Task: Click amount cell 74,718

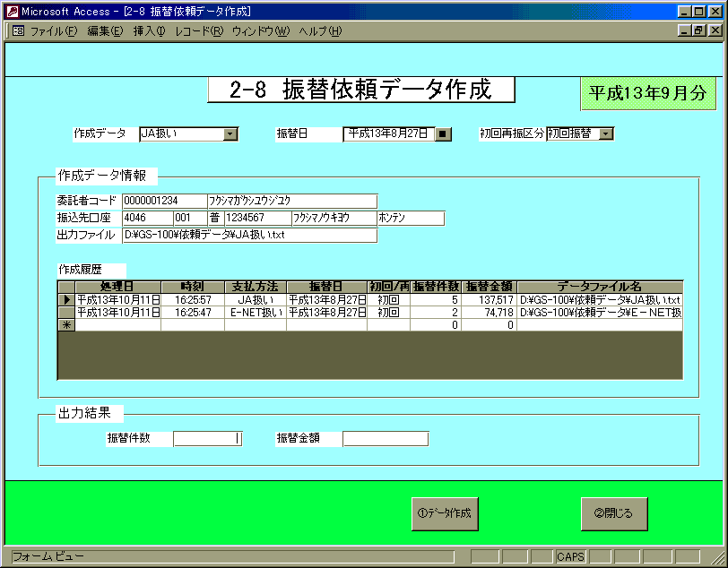Action: click(490, 313)
